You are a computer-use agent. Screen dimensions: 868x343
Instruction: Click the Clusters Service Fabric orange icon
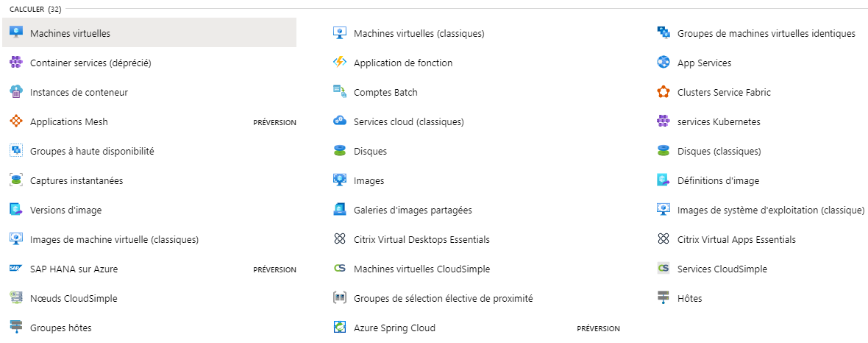(x=664, y=92)
